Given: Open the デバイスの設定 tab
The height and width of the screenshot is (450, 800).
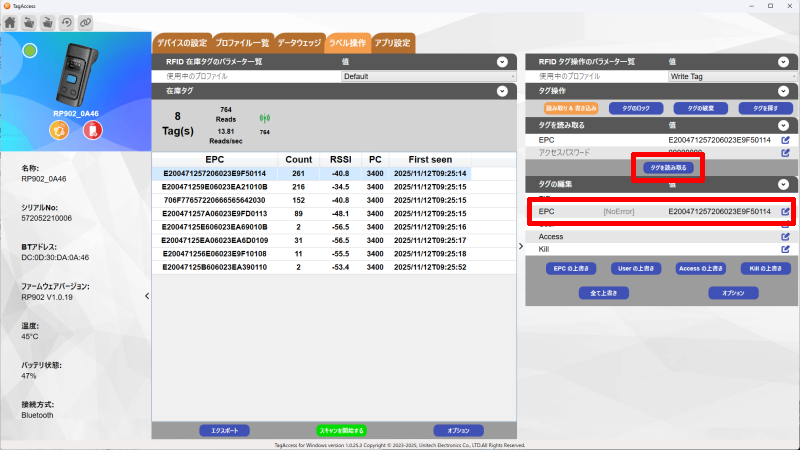Looking at the screenshot, I should coord(180,43).
